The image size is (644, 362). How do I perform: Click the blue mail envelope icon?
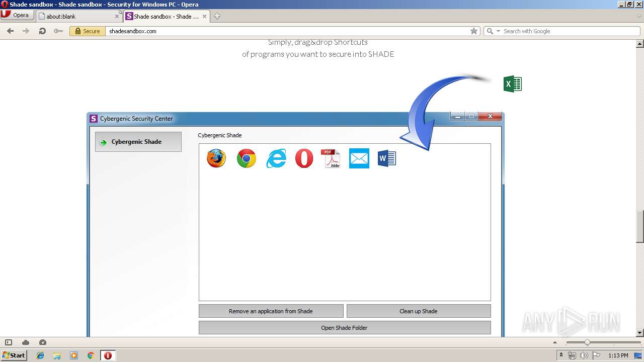point(359,158)
